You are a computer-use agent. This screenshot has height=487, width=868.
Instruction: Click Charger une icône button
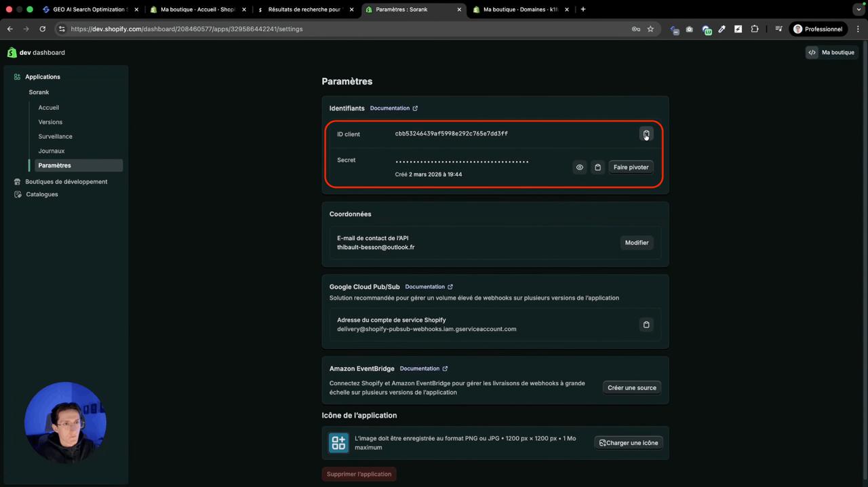pyautogui.click(x=629, y=443)
